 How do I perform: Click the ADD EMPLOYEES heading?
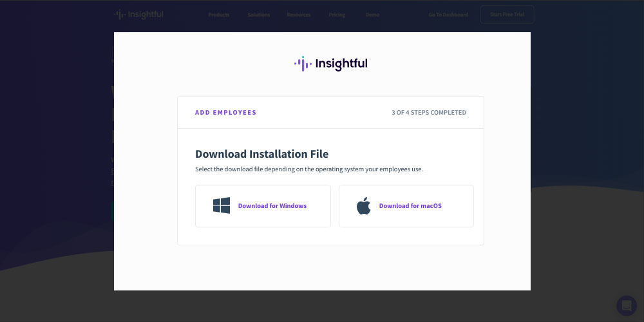coord(225,113)
